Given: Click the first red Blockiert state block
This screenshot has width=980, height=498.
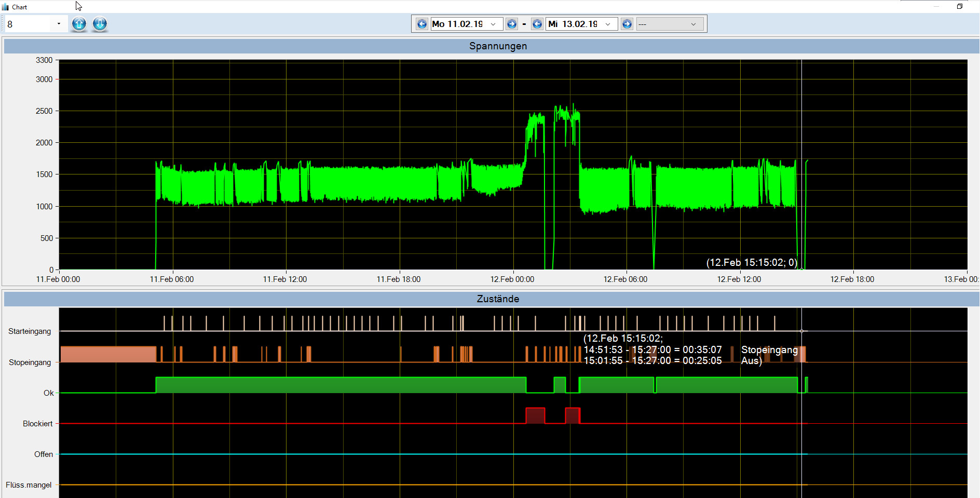Looking at the screenshot, I should [x=535, y=415].
